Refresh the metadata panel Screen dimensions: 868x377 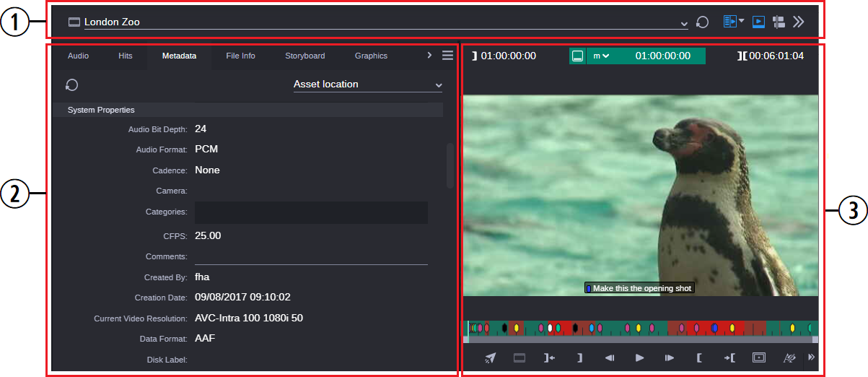(x=71, y=85)
